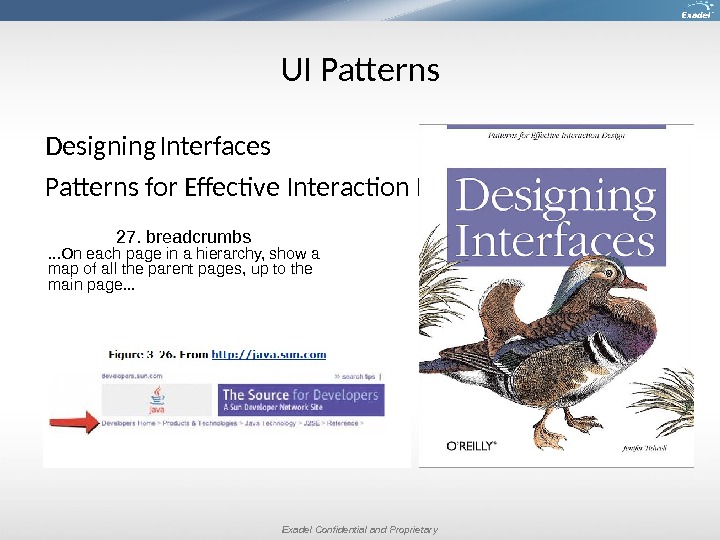This screenshot has height=540, width=720.
Task: Open the http://java.sun.com hyperlink
Action: [269, 354]
